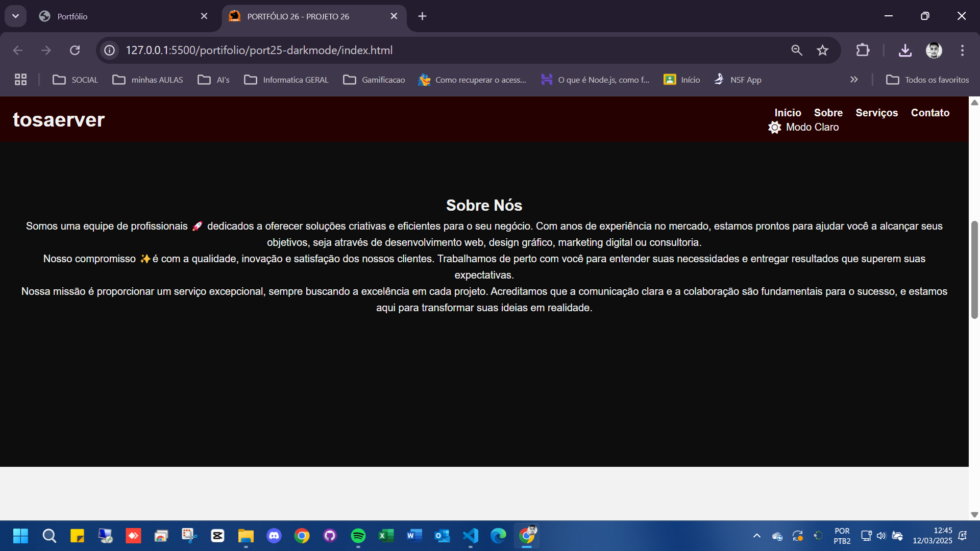The image size is (980, 551).
Task: Open Snipping Tool from the taskbar
Action: [x=189, y=536]
